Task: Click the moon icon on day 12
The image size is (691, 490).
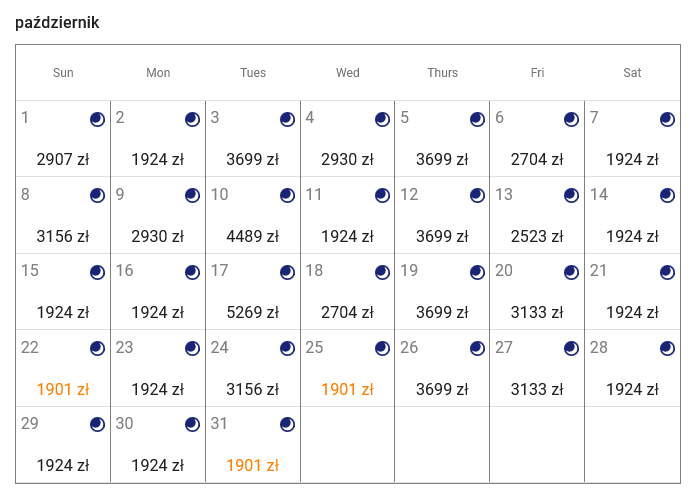Action: (477, 196)
